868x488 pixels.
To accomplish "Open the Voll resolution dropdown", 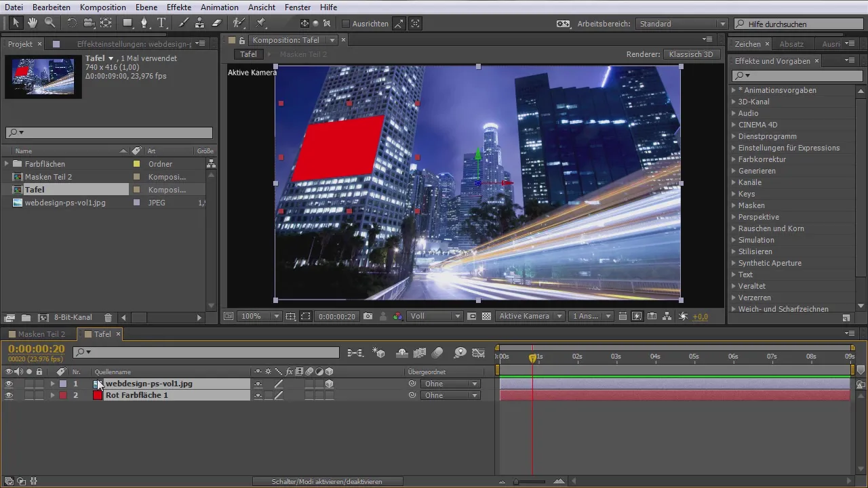I will pyautogui.click(x=435, y=317).
